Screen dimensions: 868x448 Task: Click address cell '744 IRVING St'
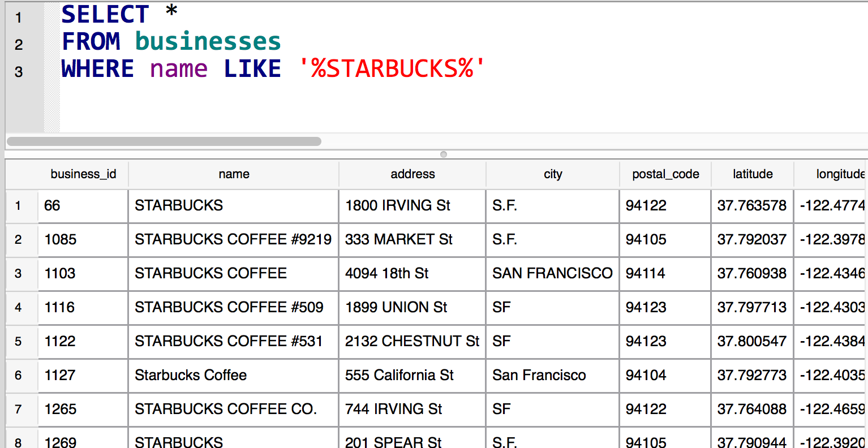click(x=412, y=410)
